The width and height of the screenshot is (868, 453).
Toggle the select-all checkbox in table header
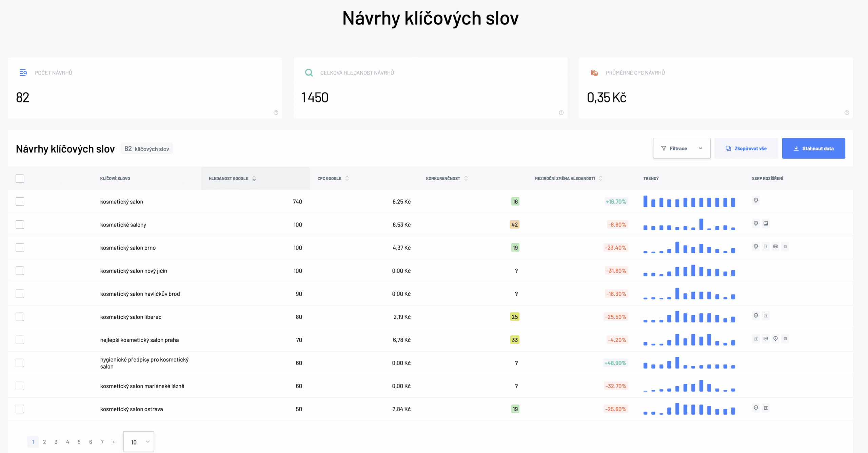point(20,178)
